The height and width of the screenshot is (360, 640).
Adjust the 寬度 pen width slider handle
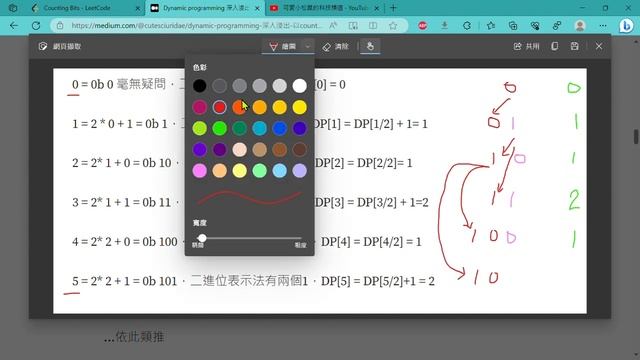(x=202, y=238)
